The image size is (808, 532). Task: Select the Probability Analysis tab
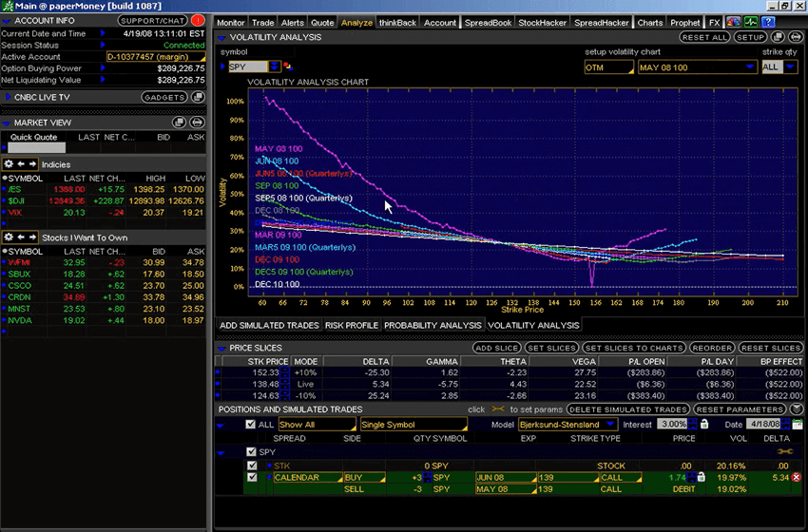[433, 326]
